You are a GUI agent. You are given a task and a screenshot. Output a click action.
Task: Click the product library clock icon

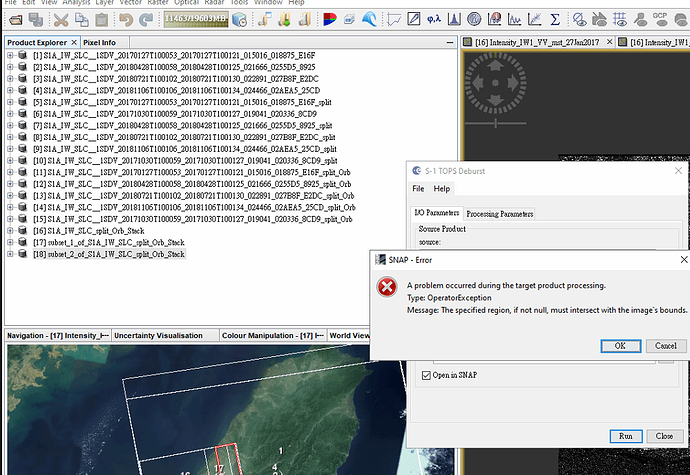tap(239, 20)
